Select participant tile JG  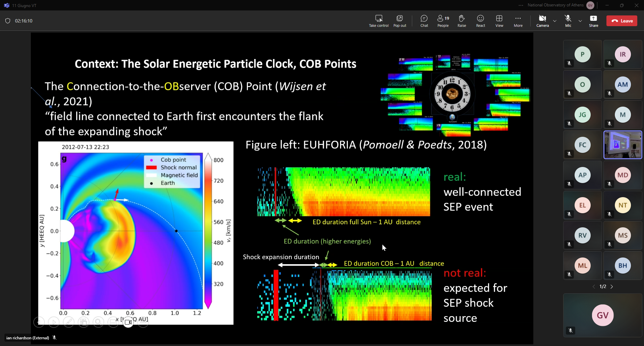click(583, 115)
